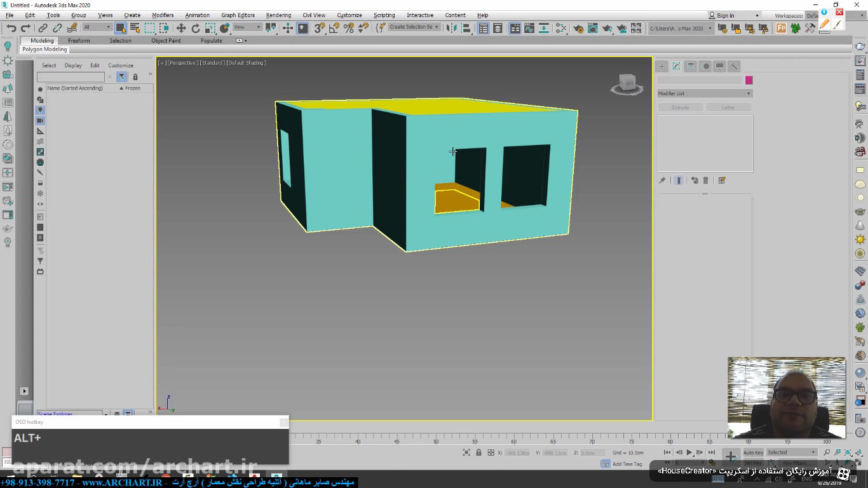868x488 pixels.
Task: Toggle Angle Snap button
Action: coord(334,28)
